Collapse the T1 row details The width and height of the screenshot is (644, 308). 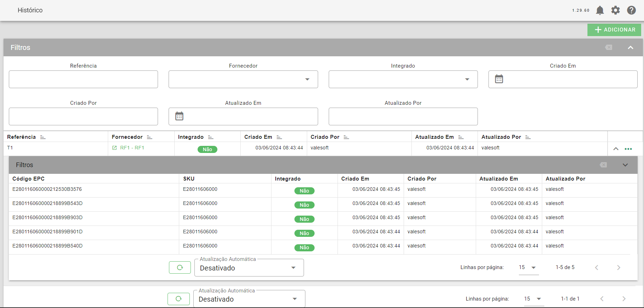[x=616, y=149]
